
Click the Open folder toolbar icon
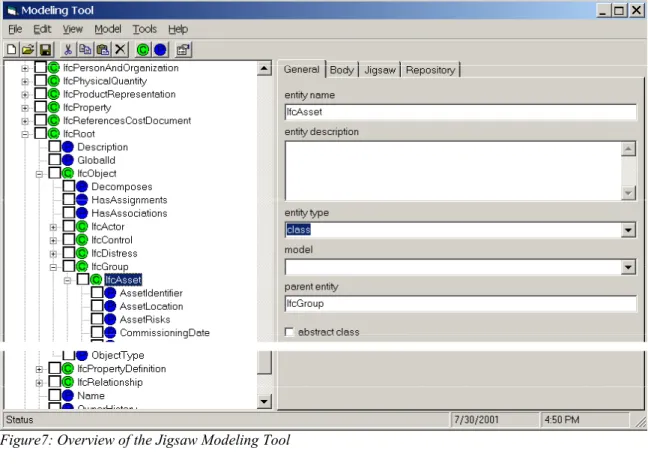(28, 50)
